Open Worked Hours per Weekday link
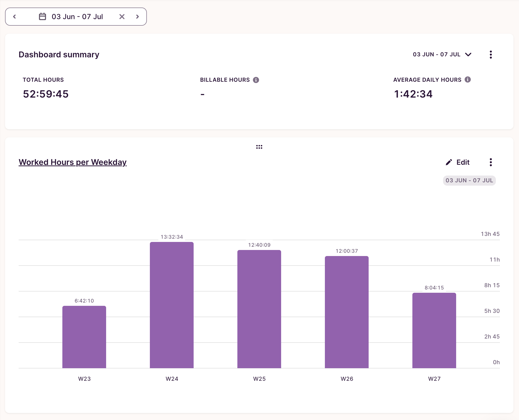The image size is (519, 420). pos(73,162)
